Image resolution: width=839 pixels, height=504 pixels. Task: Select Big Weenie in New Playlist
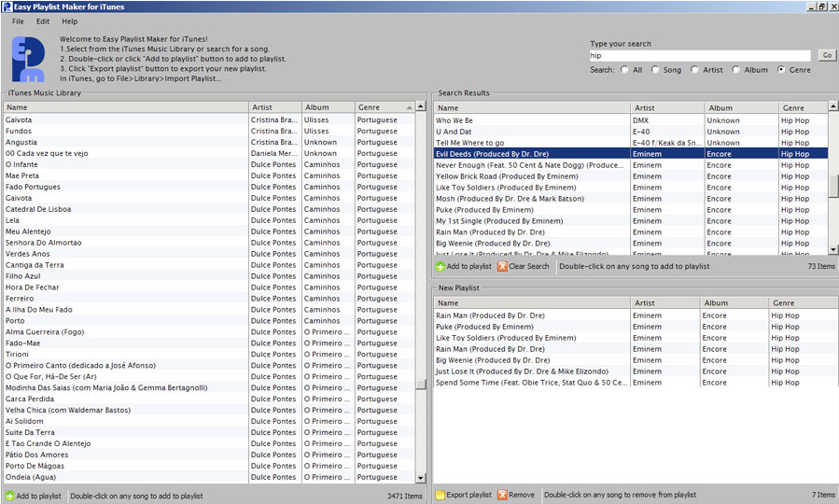tap(636, 360)
